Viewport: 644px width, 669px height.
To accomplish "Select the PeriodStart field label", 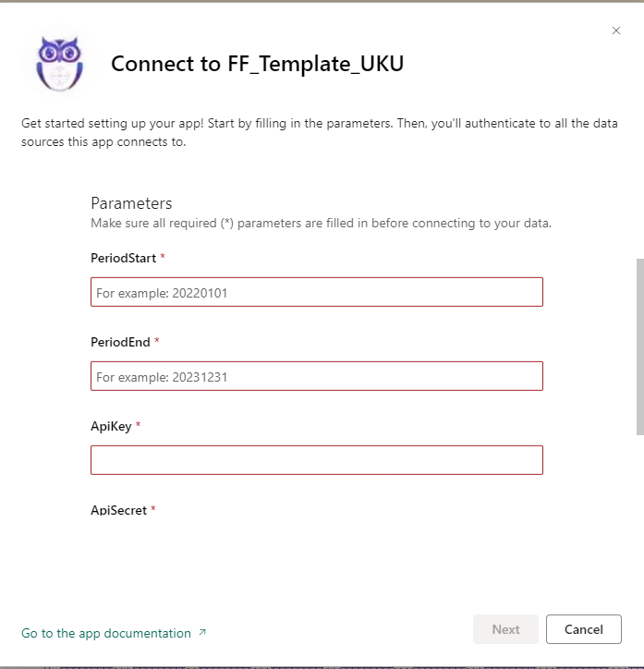I will (x=123, y=258).
